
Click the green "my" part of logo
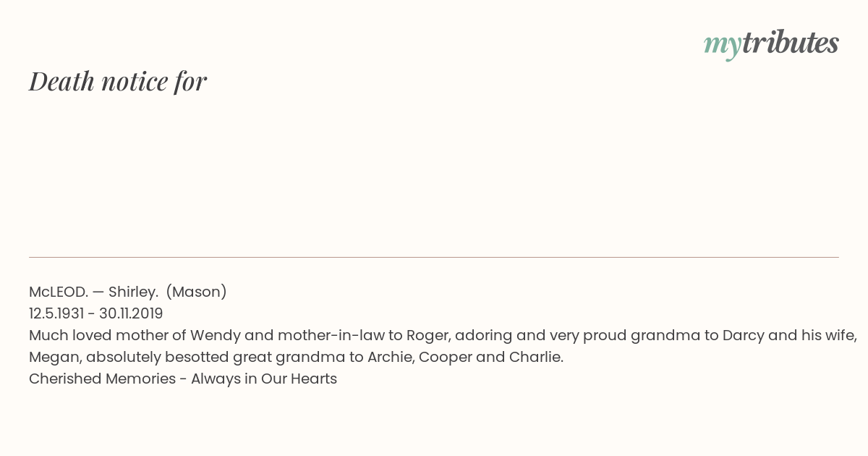[x=723, y=47]
